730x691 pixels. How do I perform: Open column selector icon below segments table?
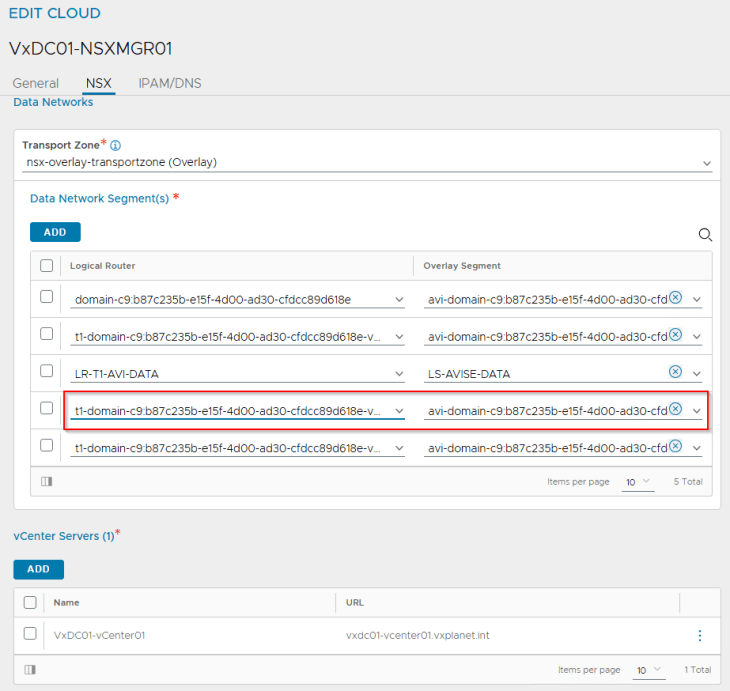pos(46,481)
